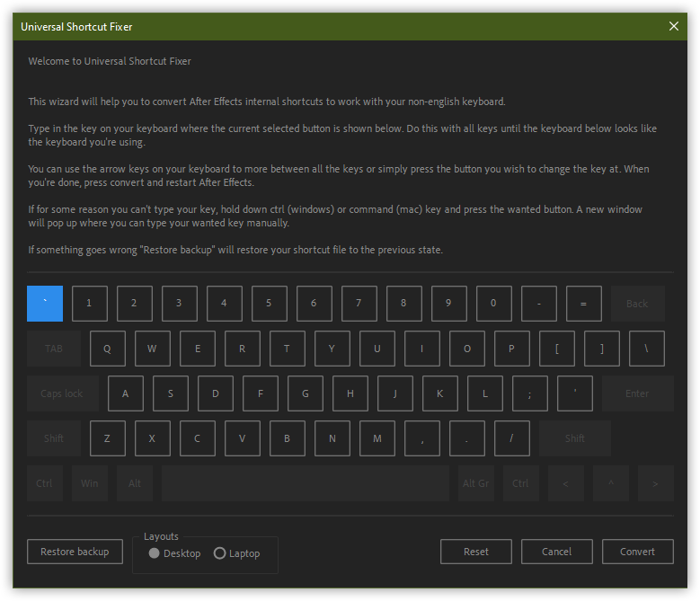Click the Restore backup button
The width and height of the screenshot is (700, 601).
click(x=75, y=552)
